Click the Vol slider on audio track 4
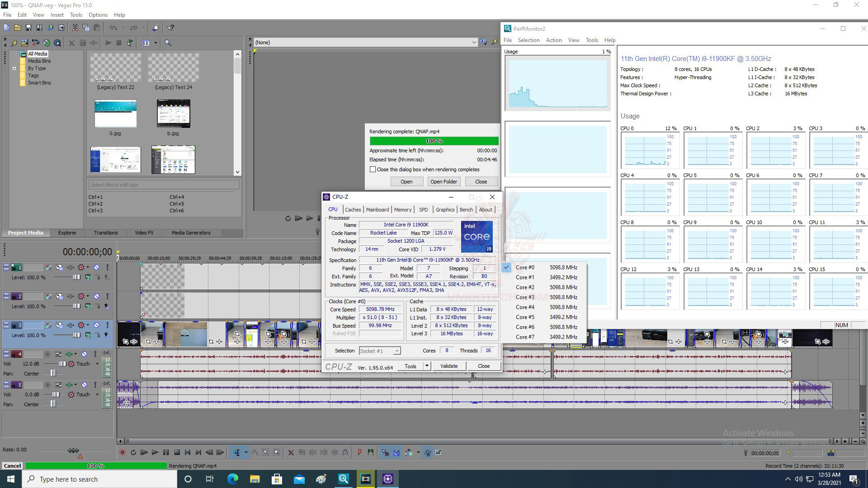This screenshot has width=868, height=488. pyautogui.click(x=61, y=364)
